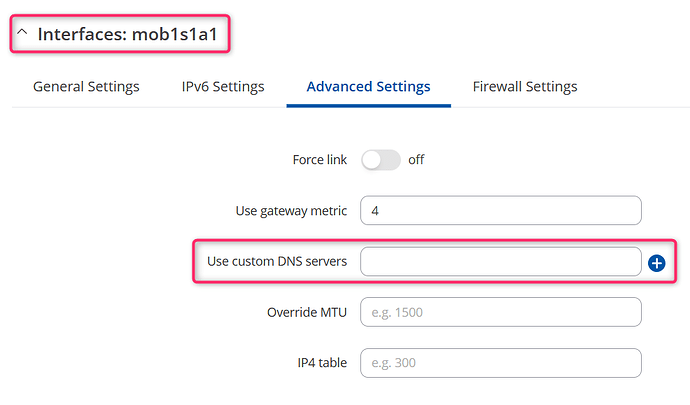Click the blue underline below Advanced Settings

coord(369,106)
